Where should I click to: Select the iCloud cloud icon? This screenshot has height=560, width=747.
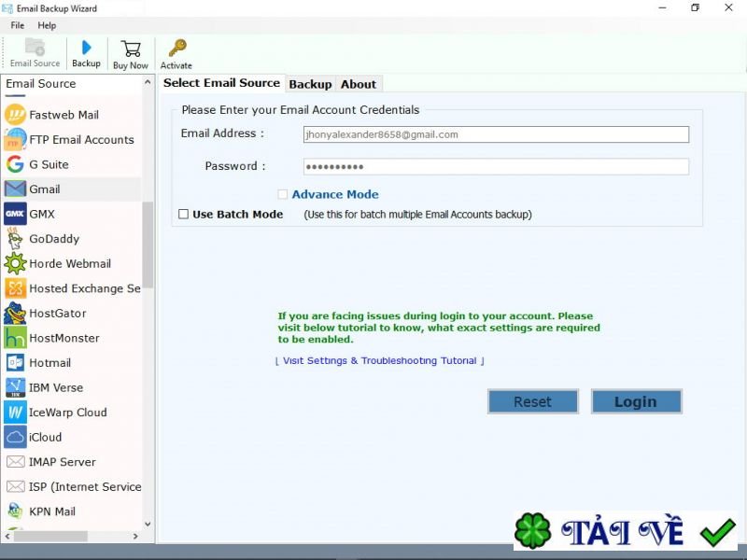coord(15,437)
